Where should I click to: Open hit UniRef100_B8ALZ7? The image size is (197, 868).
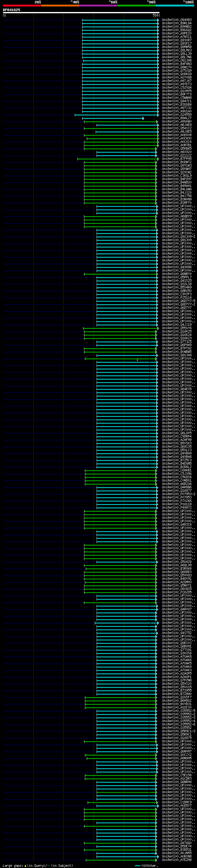coord(177,118)
